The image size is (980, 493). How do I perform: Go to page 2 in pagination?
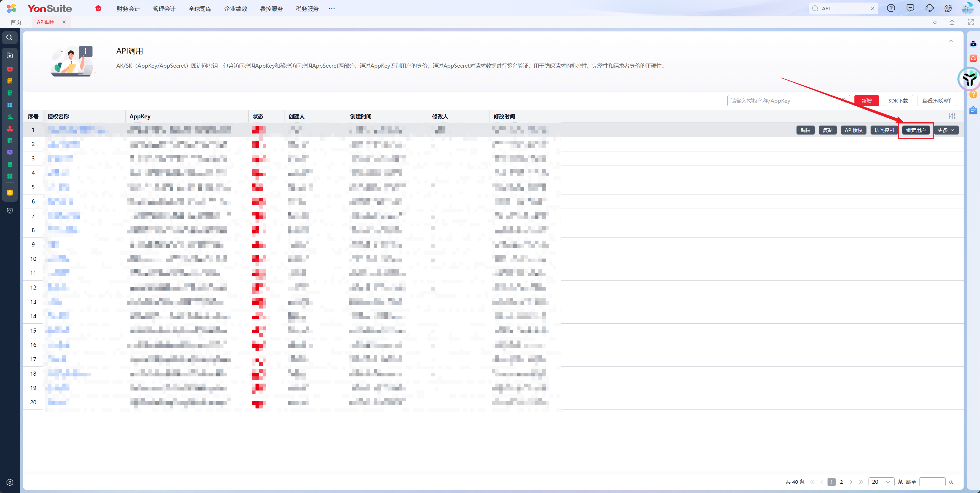click(x=841, y=481)
